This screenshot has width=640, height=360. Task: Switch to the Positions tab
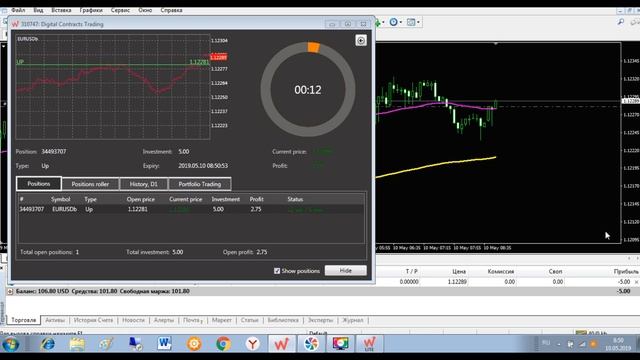[39, 184]
